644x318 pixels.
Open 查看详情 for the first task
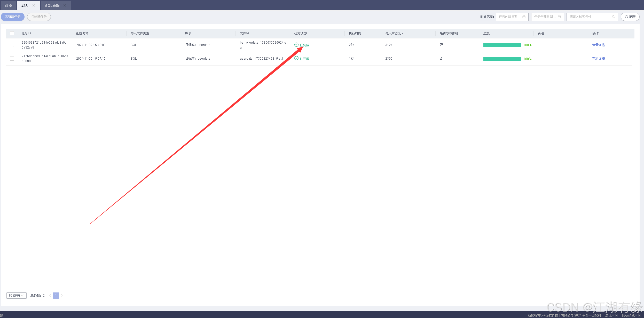(598, 45)
